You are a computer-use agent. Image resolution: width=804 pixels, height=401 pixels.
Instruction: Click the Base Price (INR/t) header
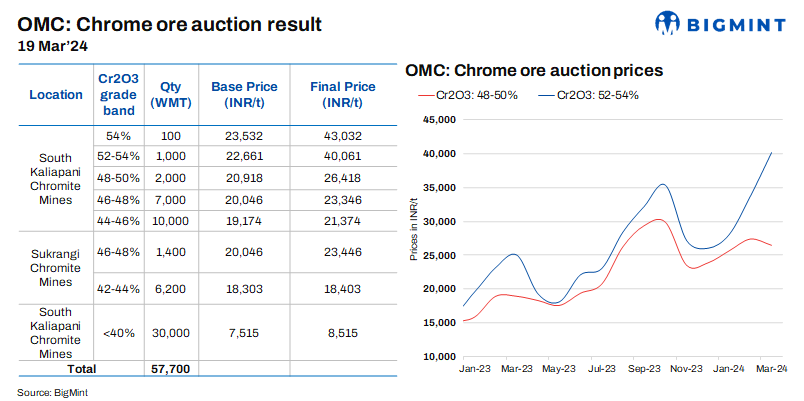[x=244, y=95]
